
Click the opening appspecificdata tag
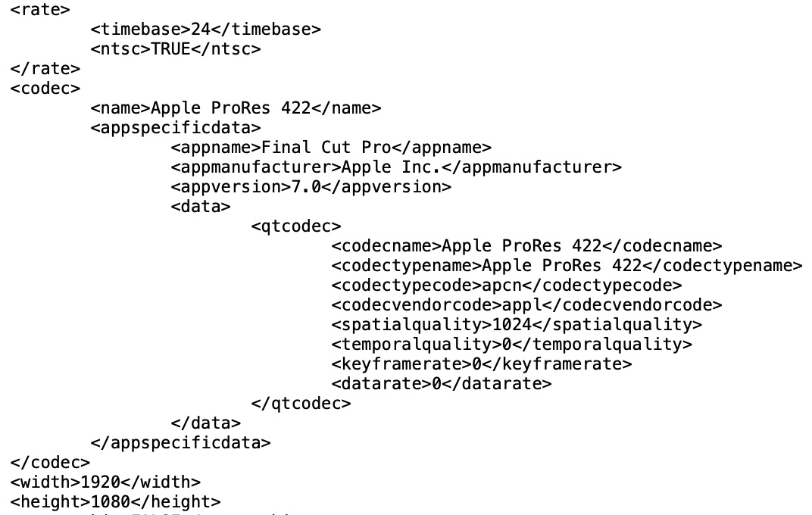(x=175, y=128)
